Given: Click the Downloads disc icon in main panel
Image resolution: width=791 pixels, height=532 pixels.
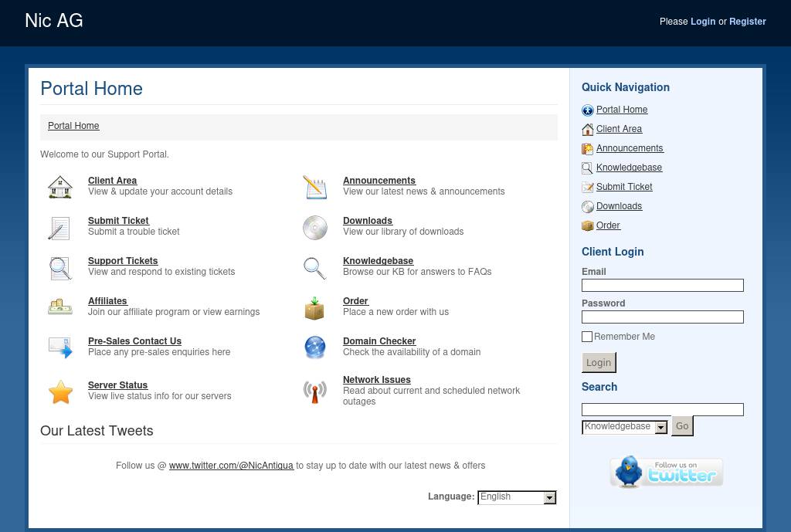Looking at the screenshot, I should coord(314,228).
